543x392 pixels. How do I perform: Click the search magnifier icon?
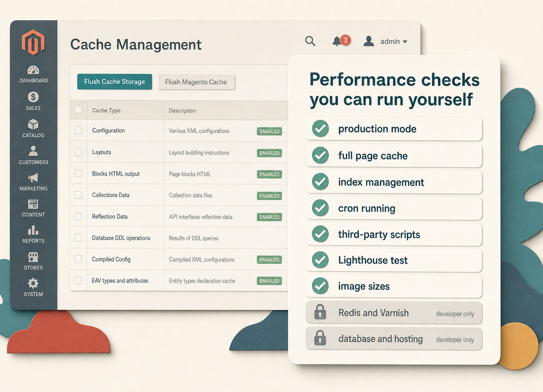310,41
